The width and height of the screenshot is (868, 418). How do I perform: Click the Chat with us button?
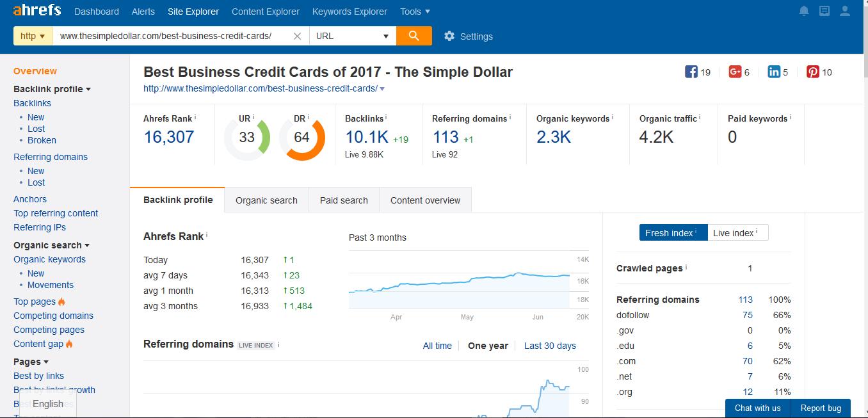click(x=758, y=408)
